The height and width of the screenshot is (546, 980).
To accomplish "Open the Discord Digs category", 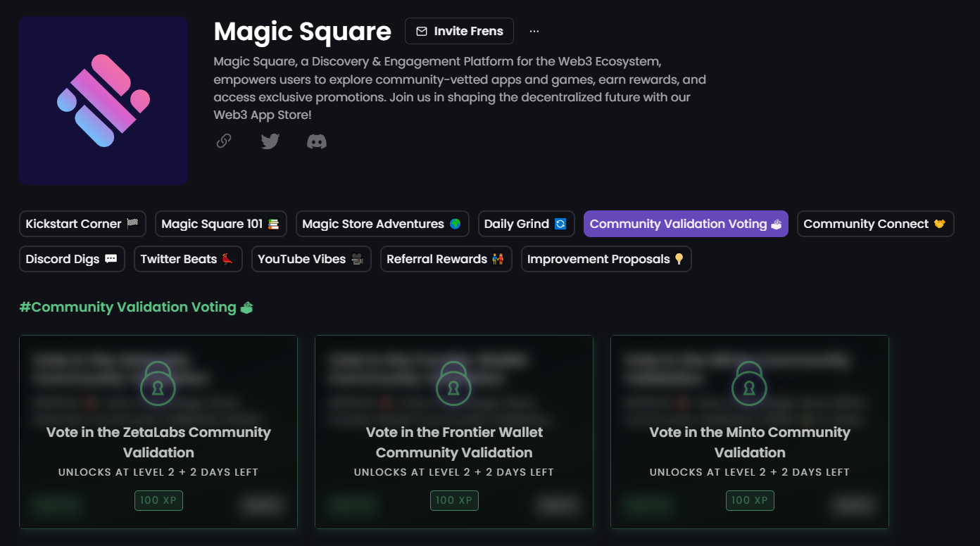I will pos(72,259).
